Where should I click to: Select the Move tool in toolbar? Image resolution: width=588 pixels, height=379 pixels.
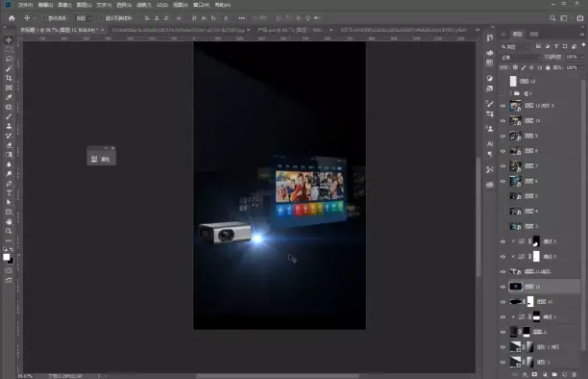(9, 39)
